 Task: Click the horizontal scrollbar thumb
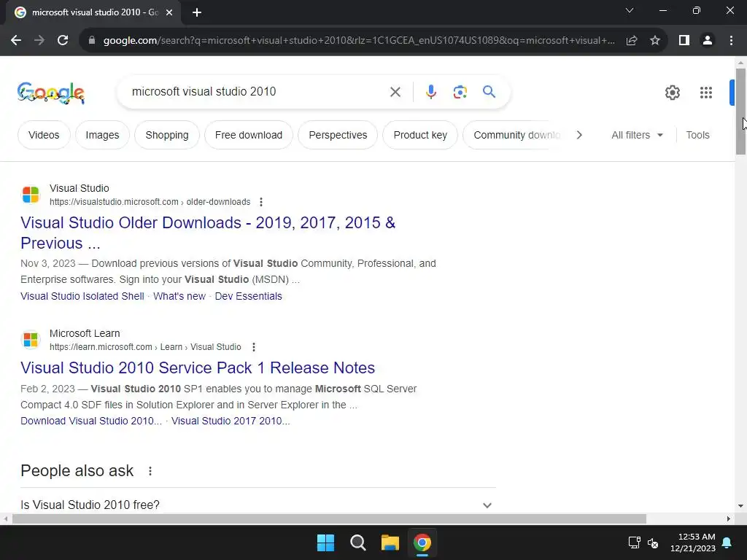coord(329,519)
